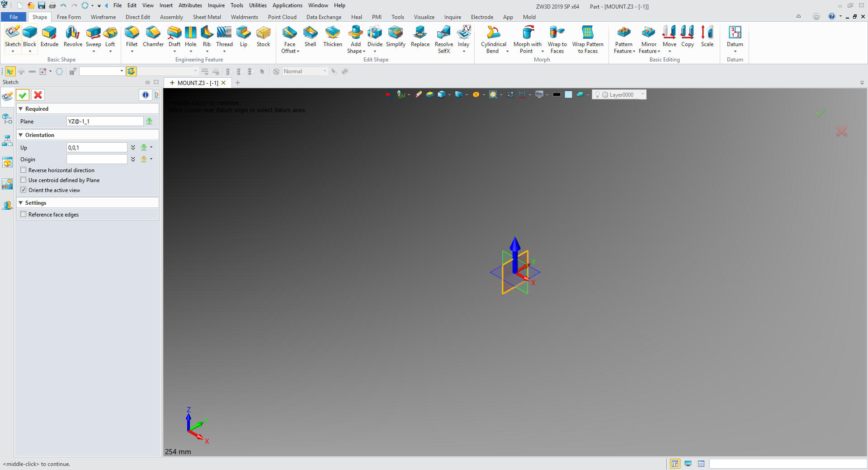Open the blue File button
The height and width of the screenshot is (470, 868).
pyautogui.click(x=14, y=17)
